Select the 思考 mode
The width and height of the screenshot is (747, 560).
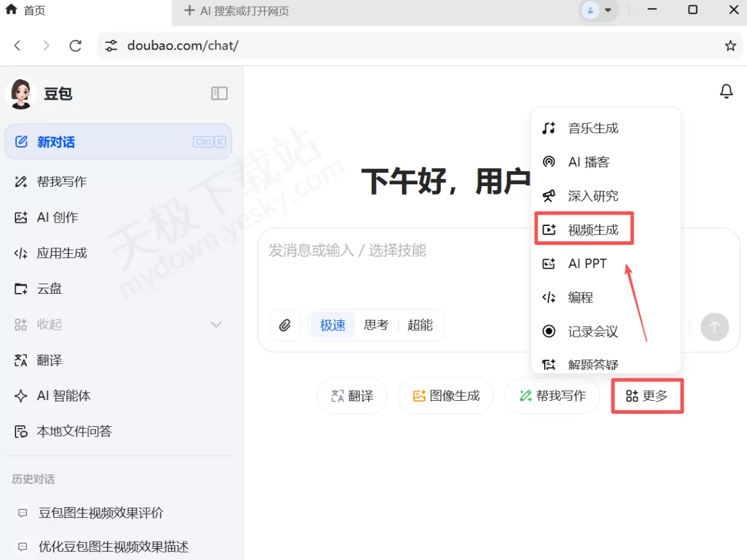[376, 325]
